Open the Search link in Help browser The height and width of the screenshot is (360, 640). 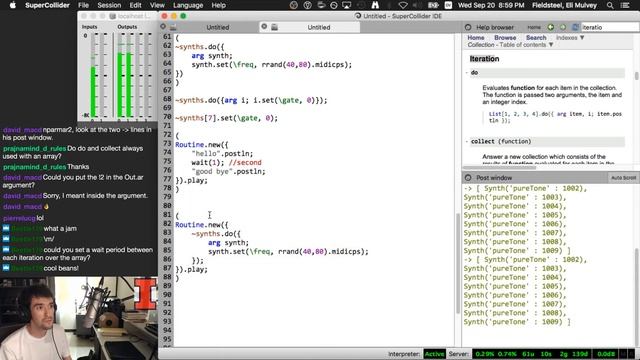pyautogui.click(x=536, y=38)
